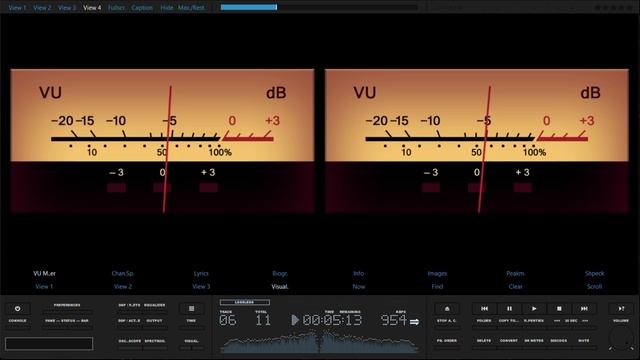The image size is (640, 360).
Task: Click View 2 beneath the Chan.Sp. tab
Action: click(x=122, y=287)
